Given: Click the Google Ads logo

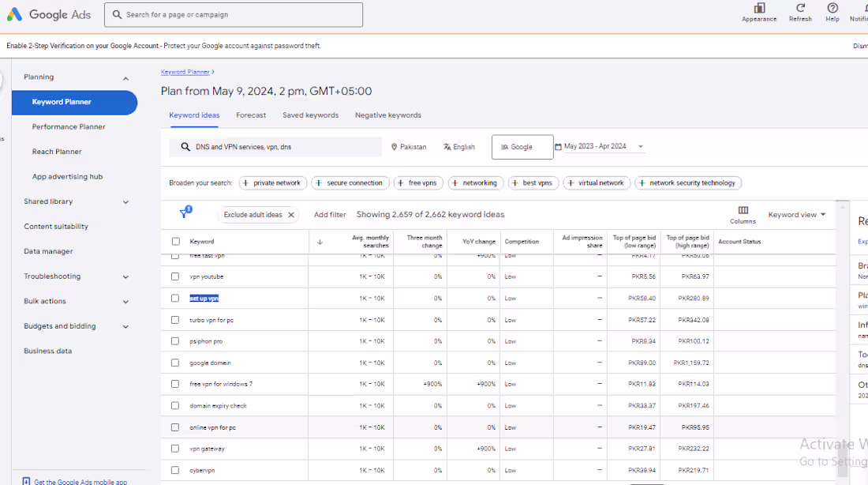Looking at the screenshot, I should (49, 13).
